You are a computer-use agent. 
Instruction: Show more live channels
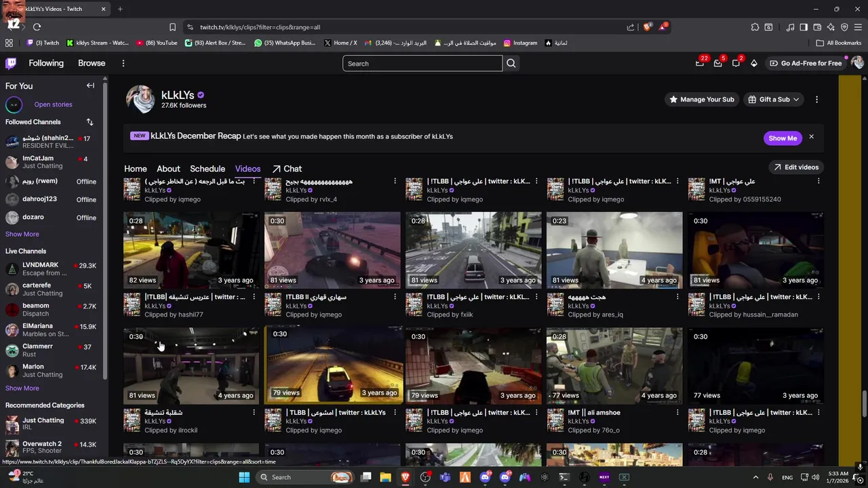click(22, 388)
